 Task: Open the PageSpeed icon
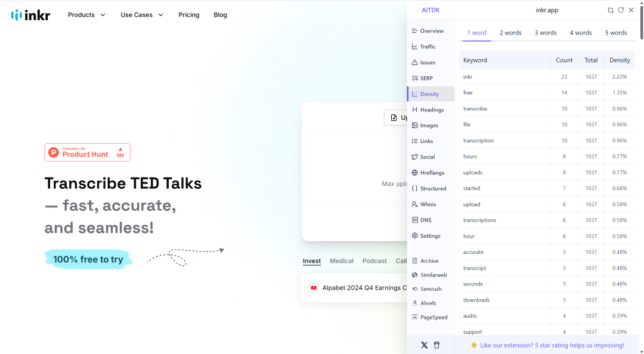coord(415,318)
